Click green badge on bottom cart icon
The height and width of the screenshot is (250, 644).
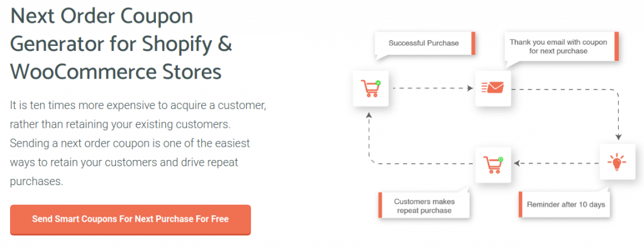pyautogui.click(x=501, y=159)
